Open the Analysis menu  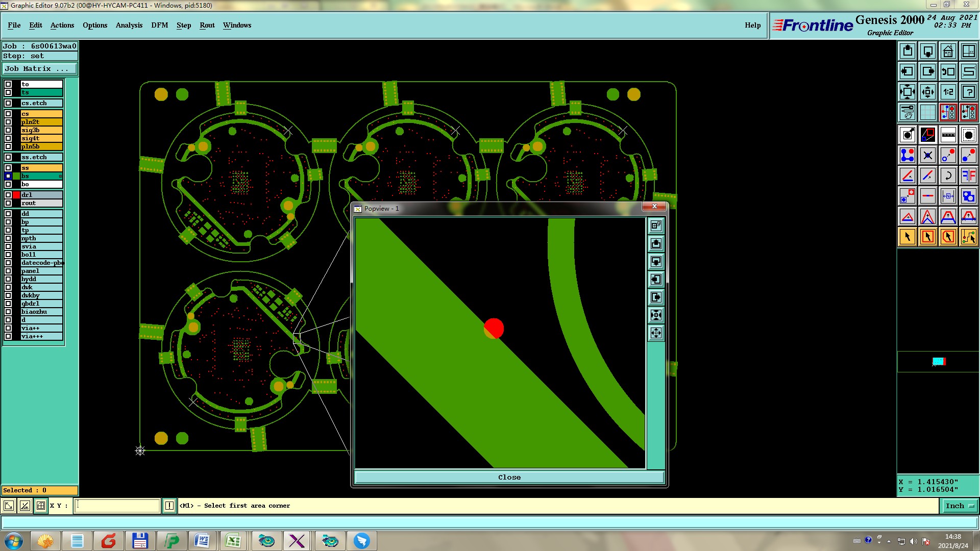(x=129, y=25)
